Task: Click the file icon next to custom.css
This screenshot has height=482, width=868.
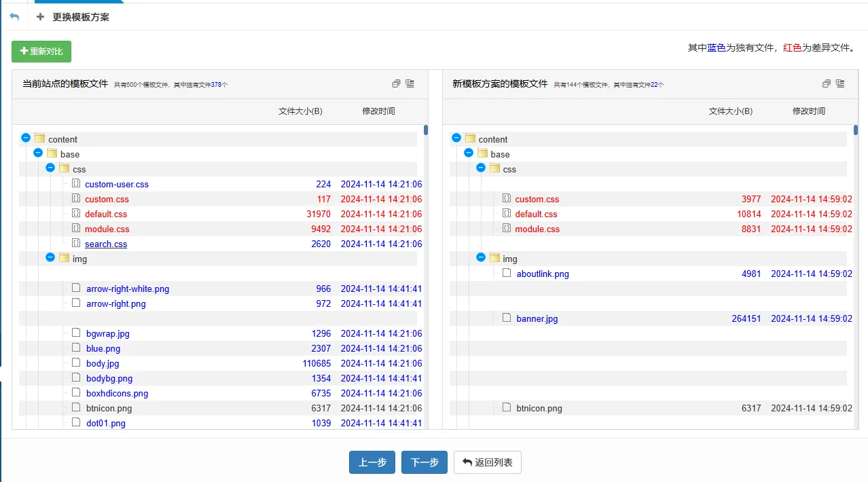Action: coord(75,199)
